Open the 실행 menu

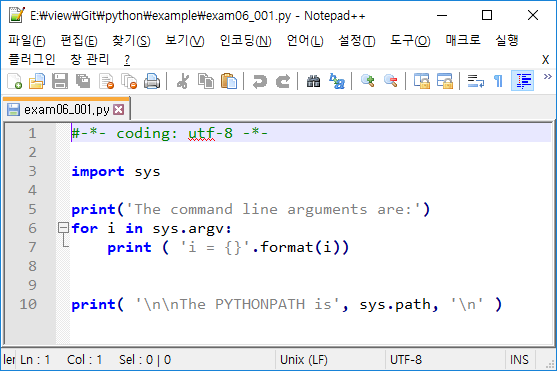[x=507, y=40]
